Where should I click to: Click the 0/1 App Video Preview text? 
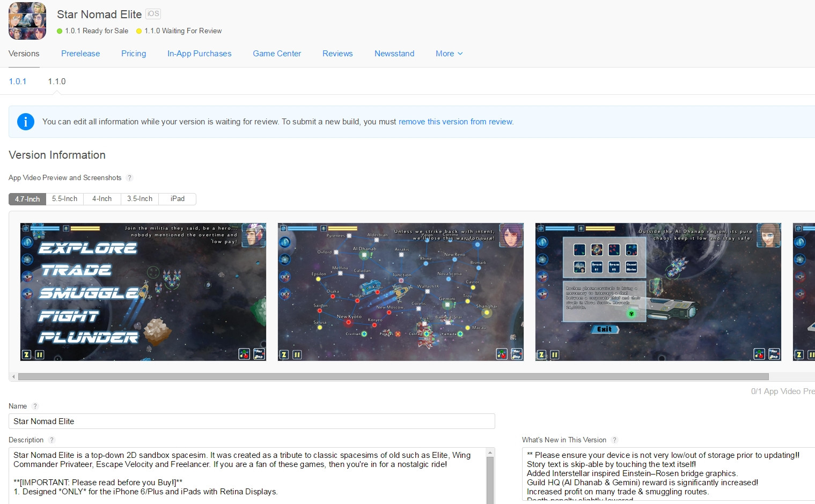783,391
